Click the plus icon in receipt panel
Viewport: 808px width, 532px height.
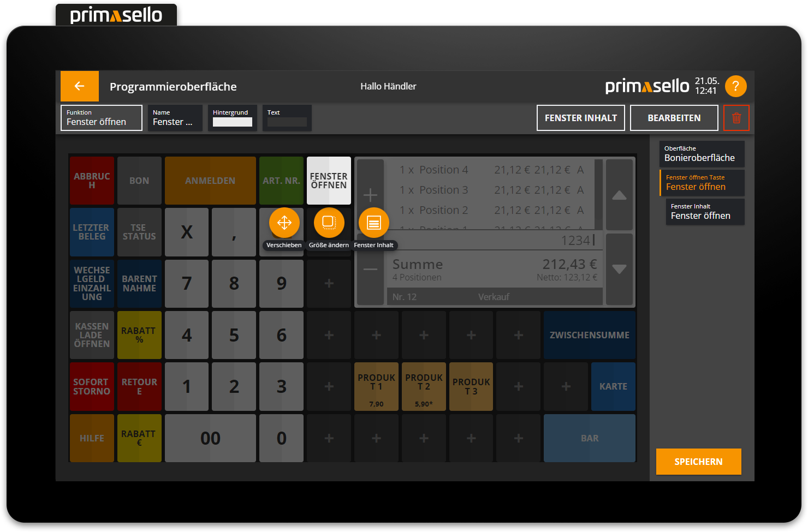(x=370, y=195)
